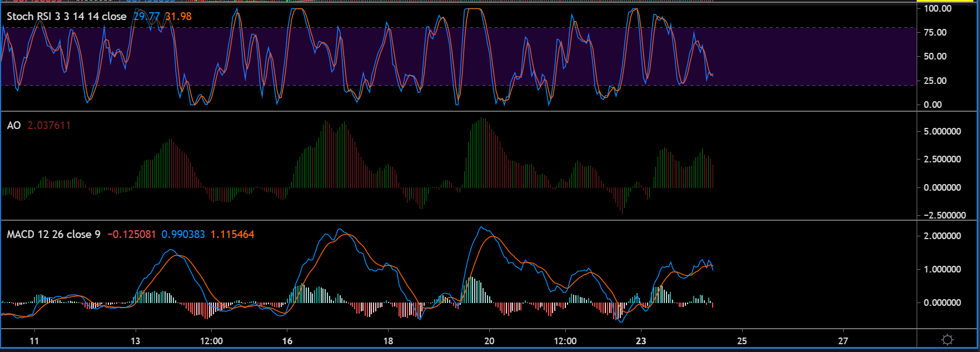Click date label 23 on the time axis
The width and height of the screenshot is (980, 352).
641,341
